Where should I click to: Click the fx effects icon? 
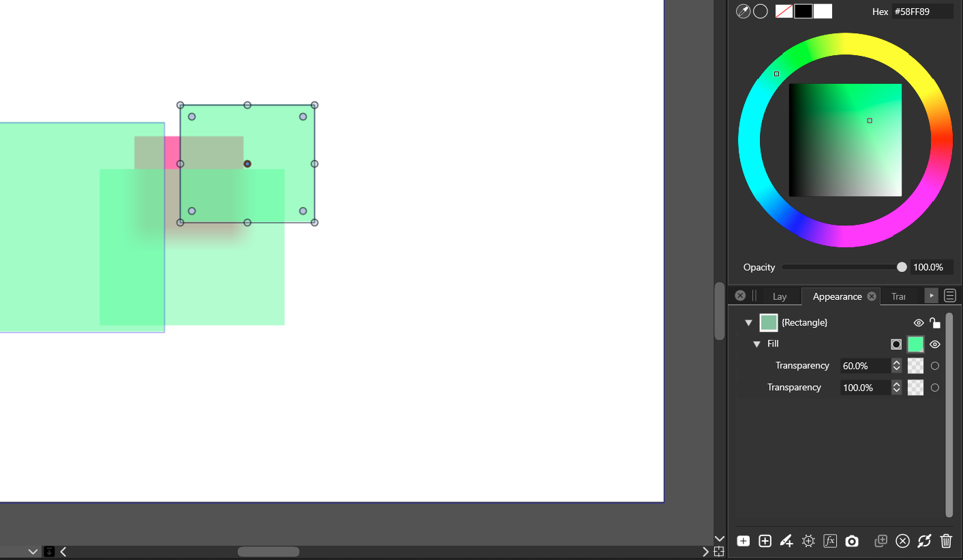(829, 541)
